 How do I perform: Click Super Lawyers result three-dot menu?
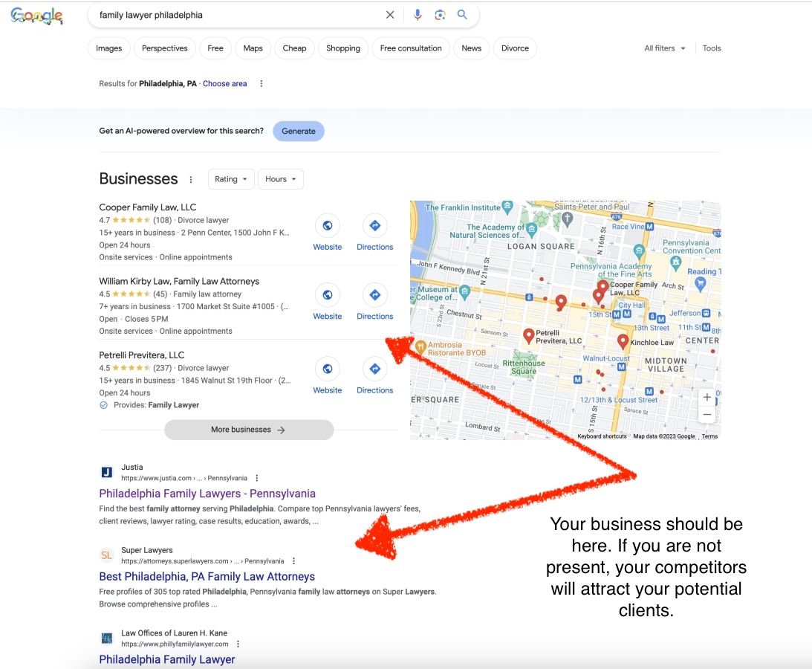point(293,560)
